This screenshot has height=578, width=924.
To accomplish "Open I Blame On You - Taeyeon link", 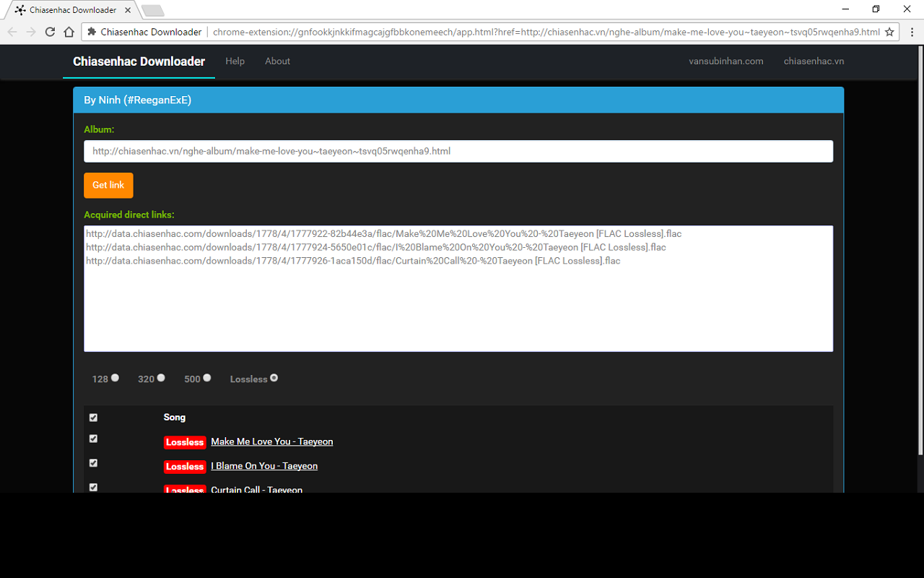I will pyautogui.click(x=264, y=466).
